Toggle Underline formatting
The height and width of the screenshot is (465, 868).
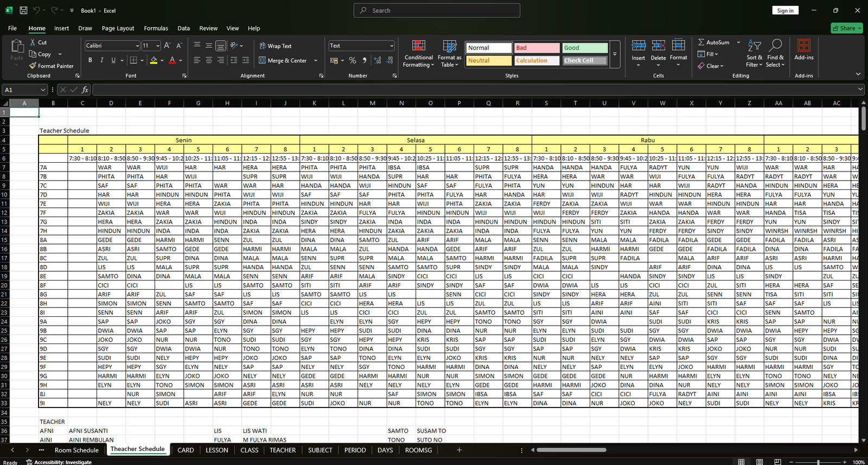click(113, 60)
